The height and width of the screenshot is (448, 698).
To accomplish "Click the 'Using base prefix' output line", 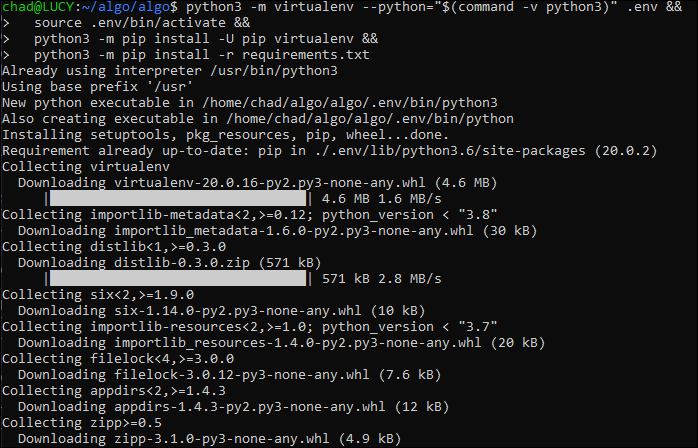I will 97,87.
